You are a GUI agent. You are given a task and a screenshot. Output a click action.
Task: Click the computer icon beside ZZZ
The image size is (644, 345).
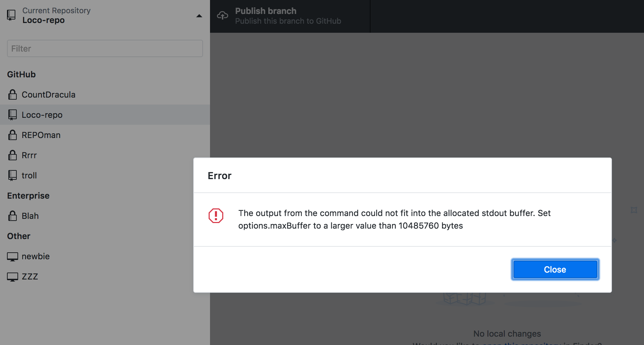click(13, 276)
